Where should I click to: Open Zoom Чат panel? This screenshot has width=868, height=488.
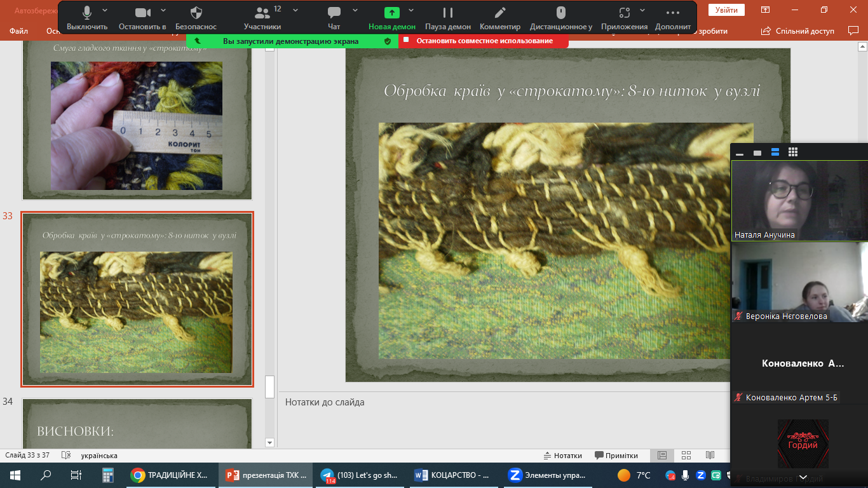(334, 18)
